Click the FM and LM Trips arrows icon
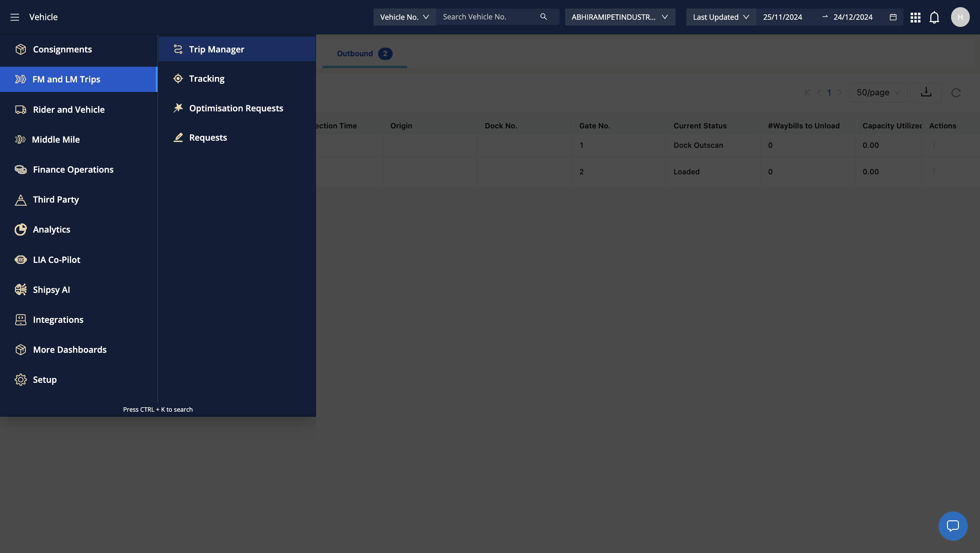This screenshot has width=980, height=553. pyautogui.click(x=20, y=79)
